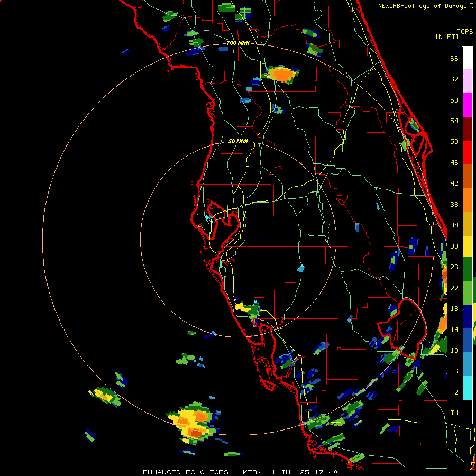The width and height of the screenshot is (476, 476).
Task: Click the 14 legend value
Action: pyautogui.click(x=454, y=329)
